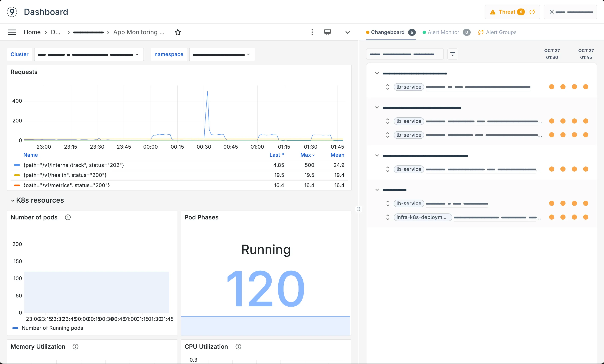Show info for CPU Utilization panel
Screen dimensions: 604x364
(238, 346)
